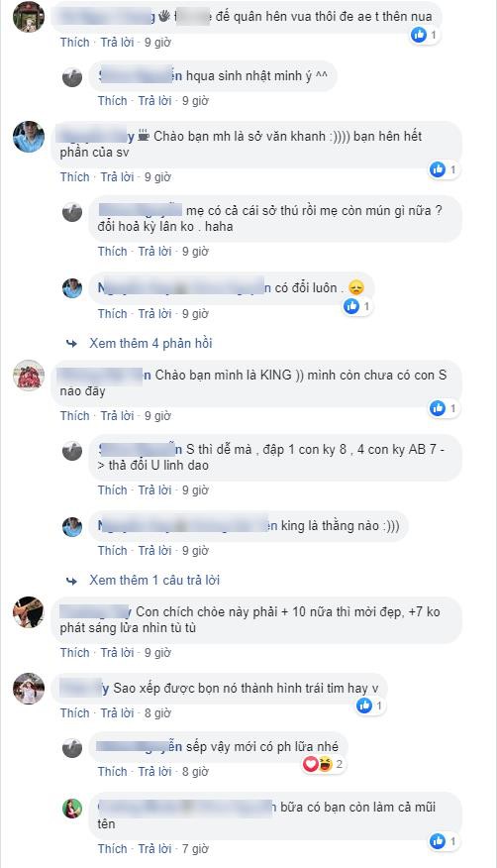The width and height of the screenshot is (497, 868).
Task: Click like icon on top comment 'để quân hên'
Action: (x=419, y=35)
